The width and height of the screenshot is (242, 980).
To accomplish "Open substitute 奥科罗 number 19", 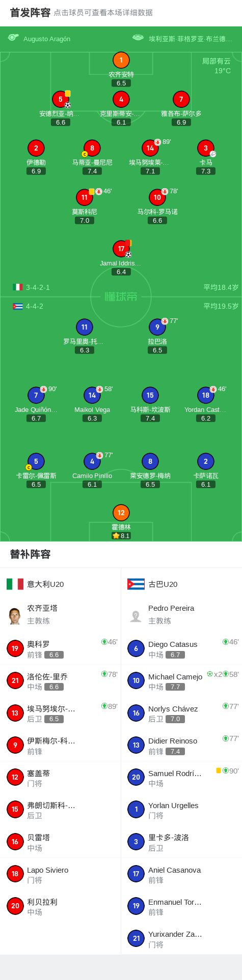I will 60,648.
